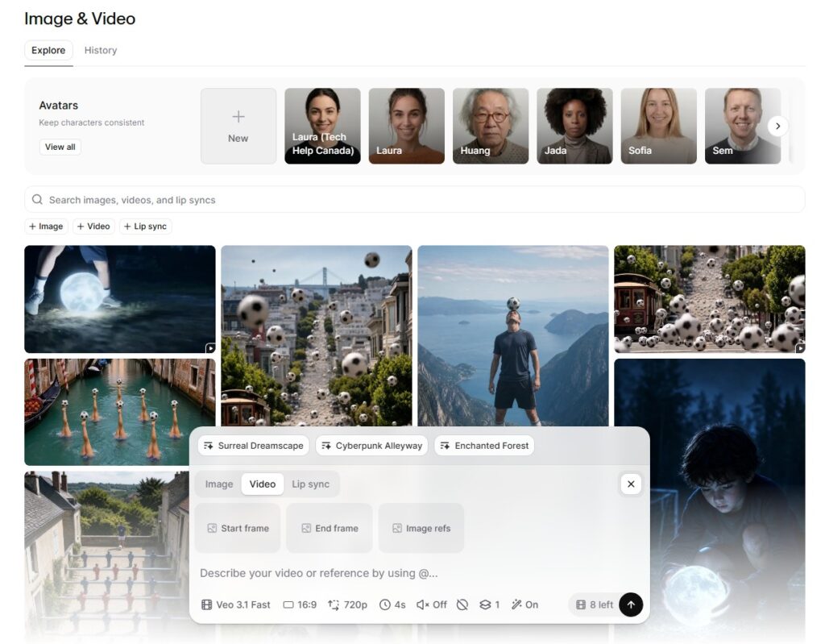Click the End frame image icon

tap(306, 528)
